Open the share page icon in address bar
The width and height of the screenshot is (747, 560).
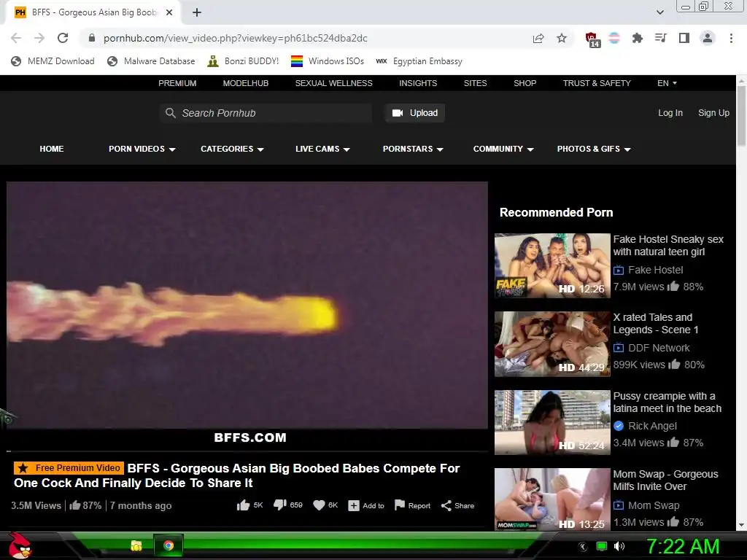point(538,38)
